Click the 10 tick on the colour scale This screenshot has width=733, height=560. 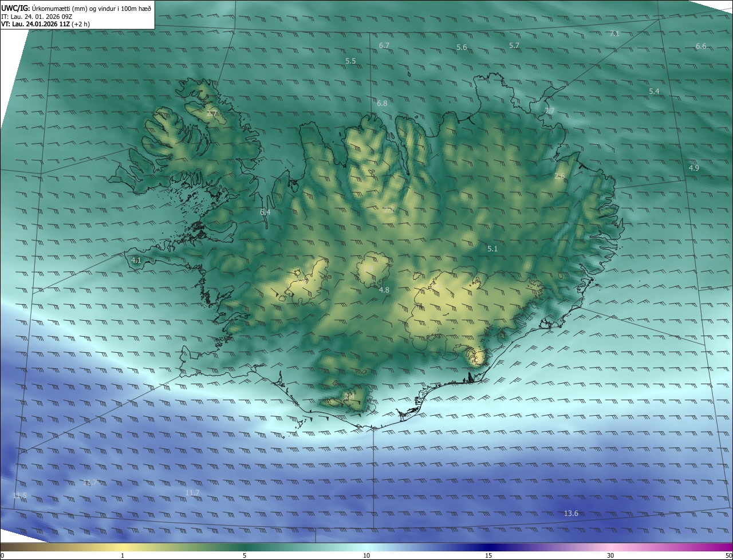(x=366, y=555)
